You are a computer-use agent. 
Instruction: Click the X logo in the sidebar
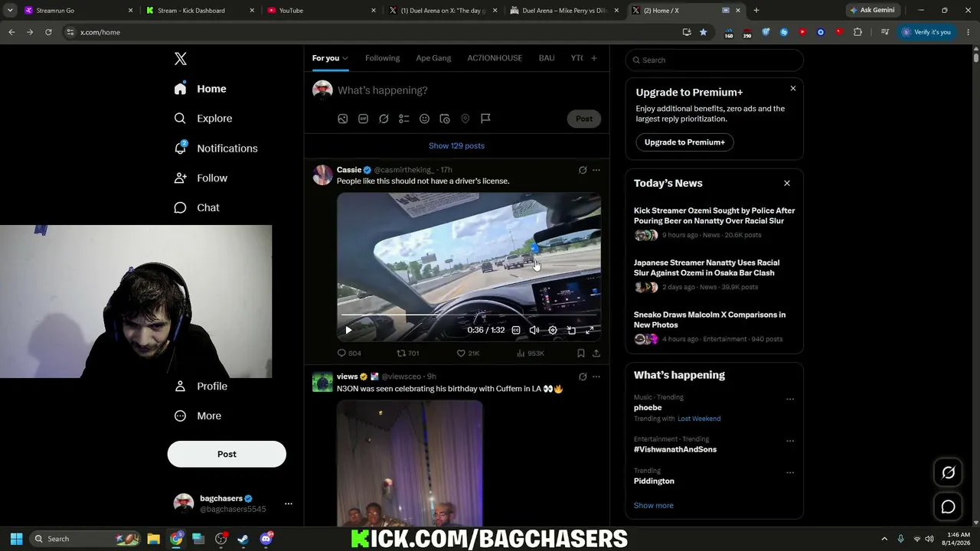(180, 59)
